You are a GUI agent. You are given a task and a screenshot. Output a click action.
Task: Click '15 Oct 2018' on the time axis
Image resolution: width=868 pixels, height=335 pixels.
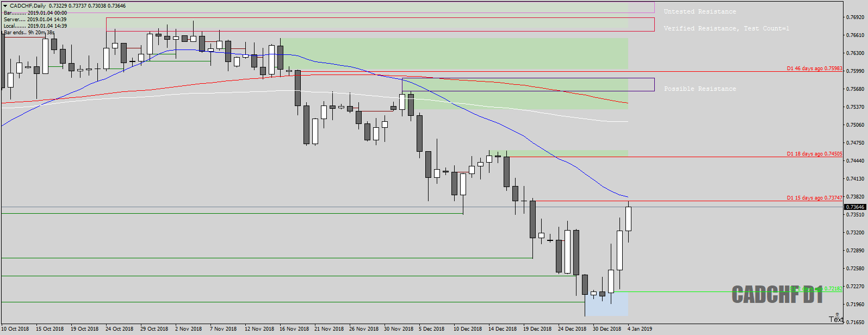(x=50, y=329)
